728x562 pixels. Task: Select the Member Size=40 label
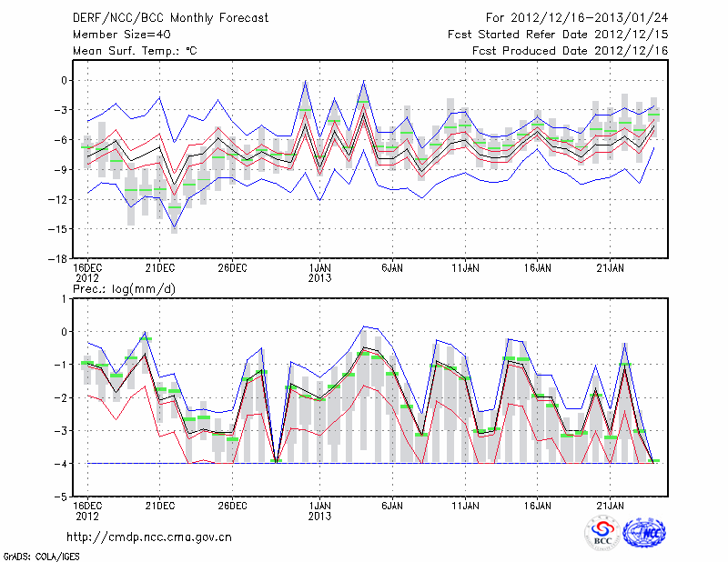(115, 35)
